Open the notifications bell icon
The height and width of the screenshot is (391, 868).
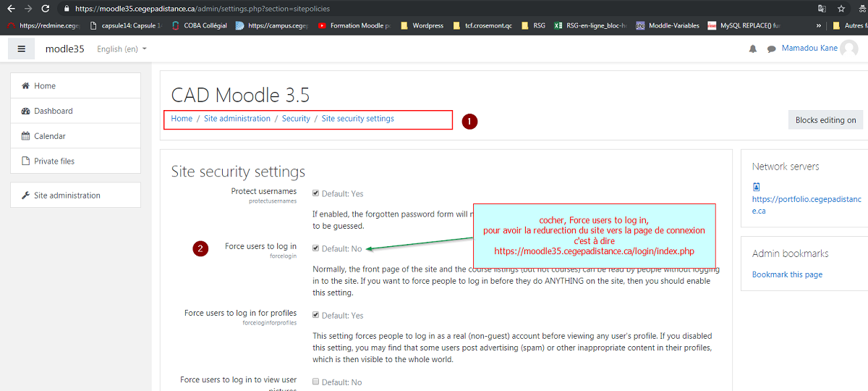753,49
